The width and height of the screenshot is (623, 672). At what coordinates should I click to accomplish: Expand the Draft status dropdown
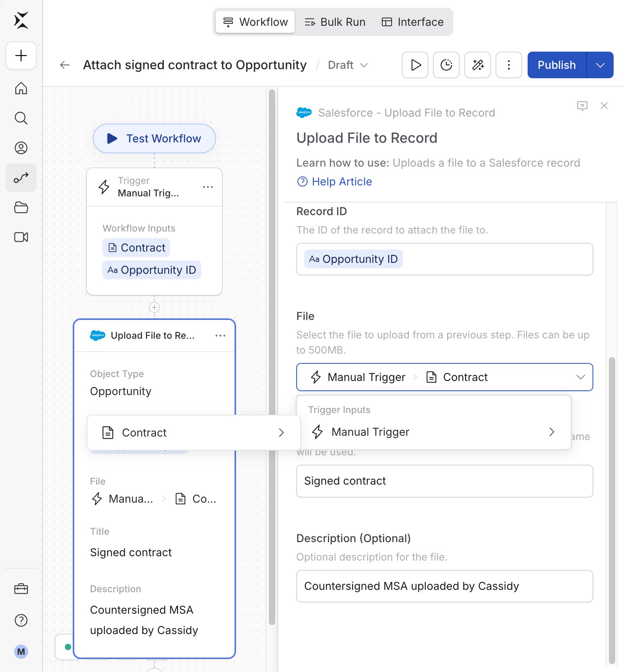(348, 65)
